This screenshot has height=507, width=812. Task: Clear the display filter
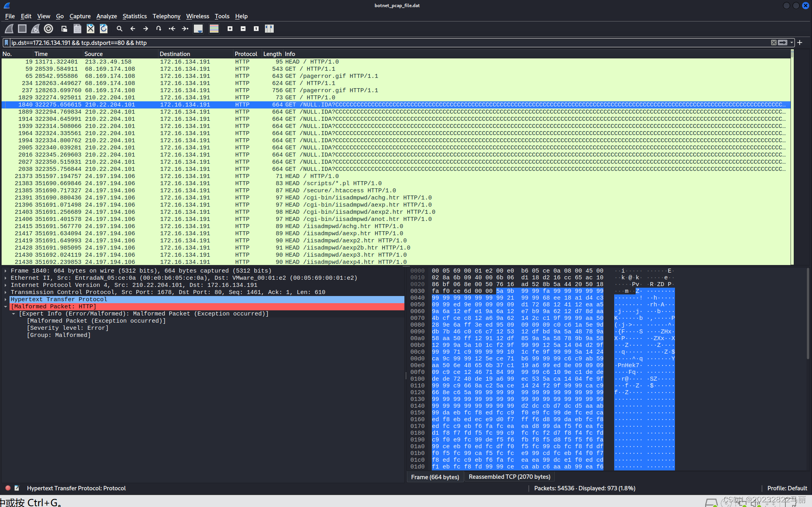coord(773,43)
